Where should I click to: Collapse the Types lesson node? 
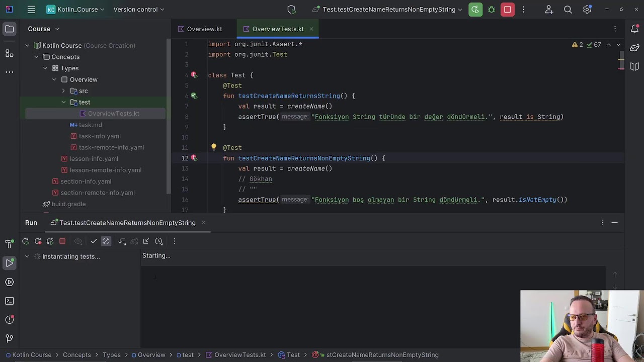pyautogui.click(x=45, y=68)
